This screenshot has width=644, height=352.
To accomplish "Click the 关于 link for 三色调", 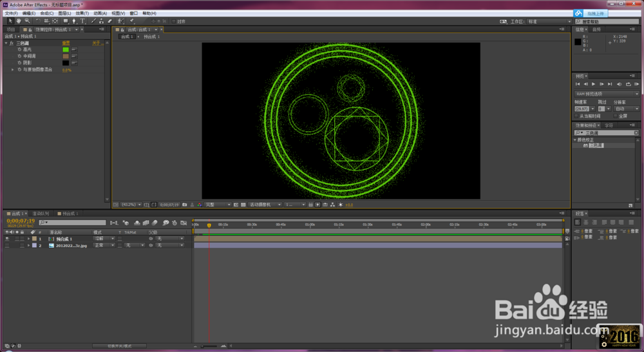I will point(97,43).
